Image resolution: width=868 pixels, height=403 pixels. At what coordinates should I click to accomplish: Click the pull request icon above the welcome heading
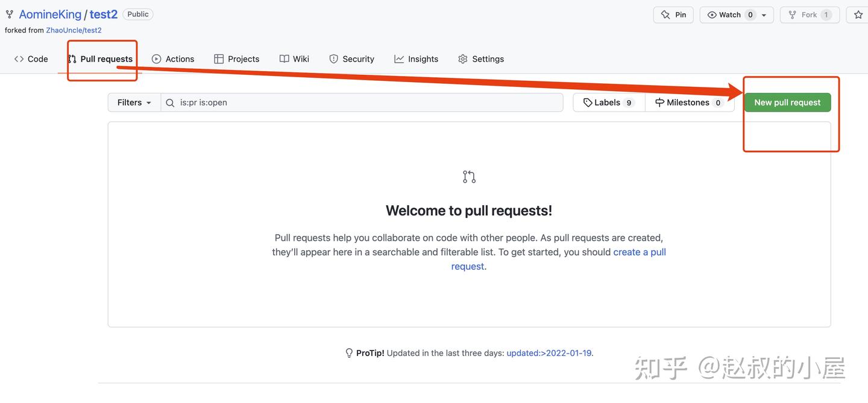[469, 177]
